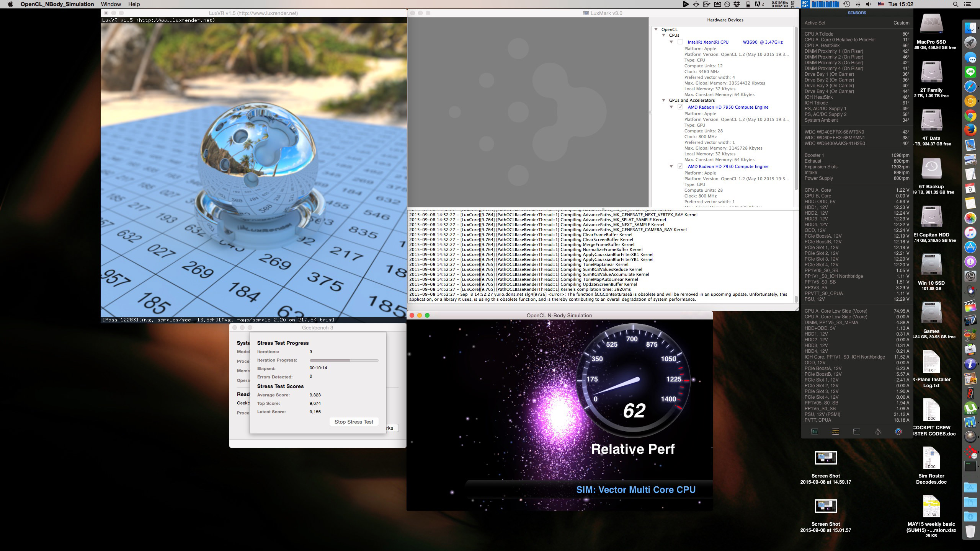The height and width of the screenshot is (551, 980).
Task: Open Final Cut Pro clapperboard icon
Action: (x=970, y=305)
